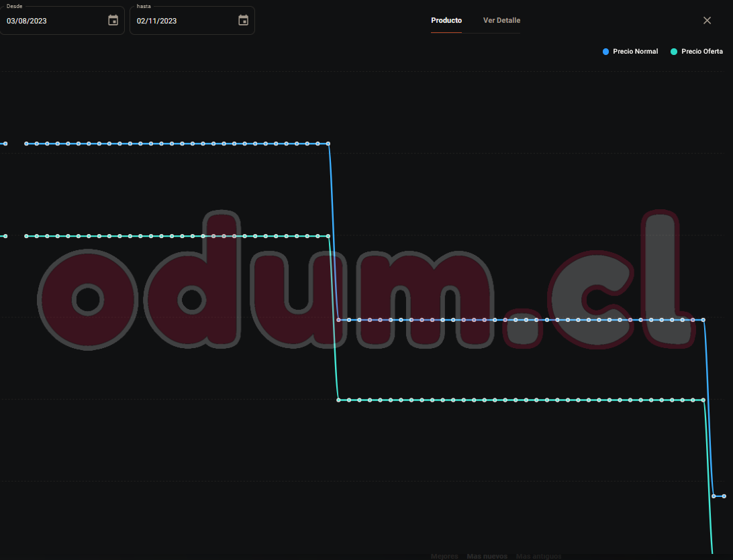Click the teal Precio Oferta legend dot
The image size is (733, 560).
[x=674, y=52]
